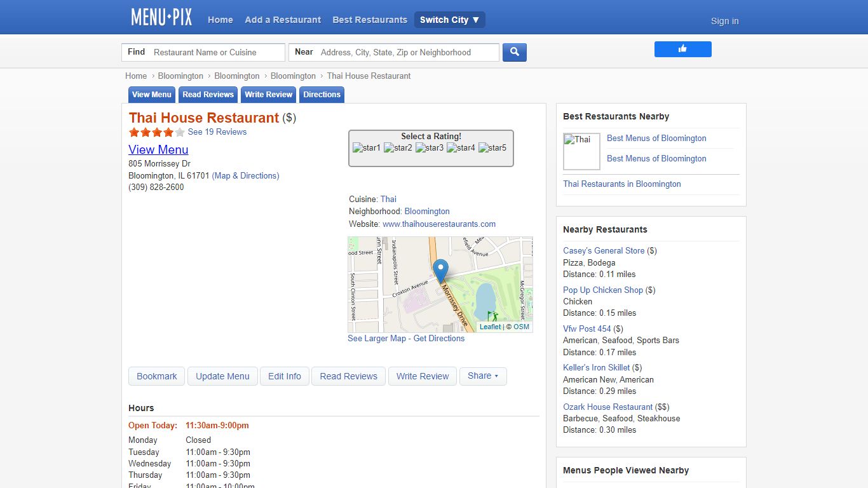Select the star1 rating image
868x488 pixels.
pyautogui.click(x=367, y=148)
